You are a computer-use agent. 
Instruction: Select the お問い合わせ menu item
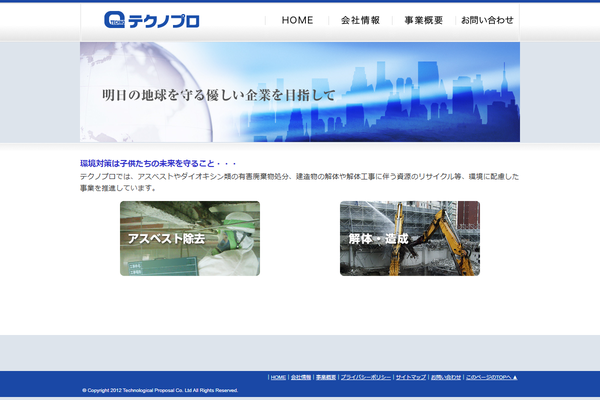(x=487, y=20)
